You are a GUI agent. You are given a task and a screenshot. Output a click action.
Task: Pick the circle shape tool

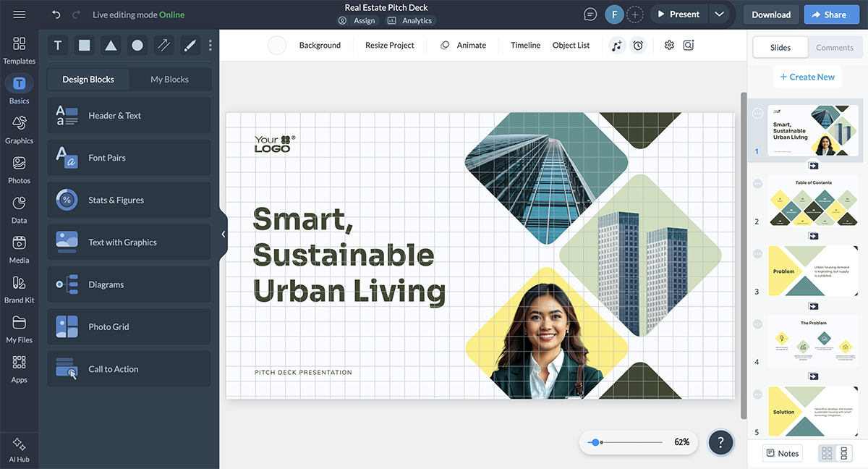click(137, 46)
